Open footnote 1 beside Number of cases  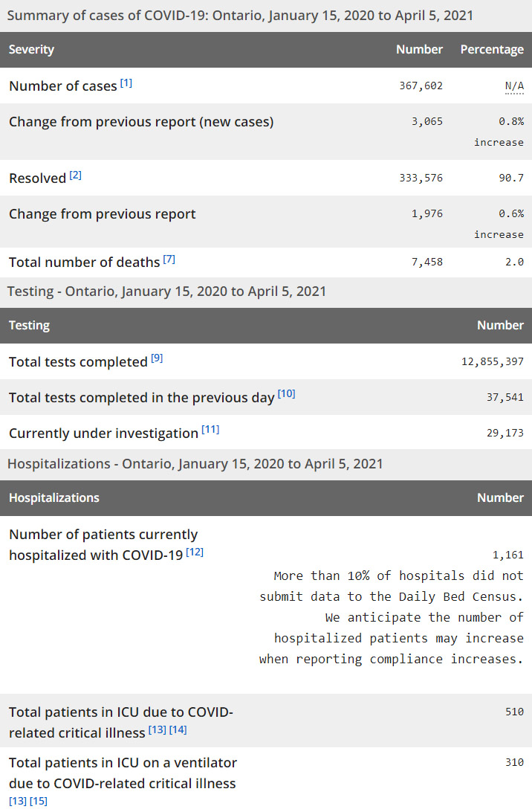click(x=126, y=83)
